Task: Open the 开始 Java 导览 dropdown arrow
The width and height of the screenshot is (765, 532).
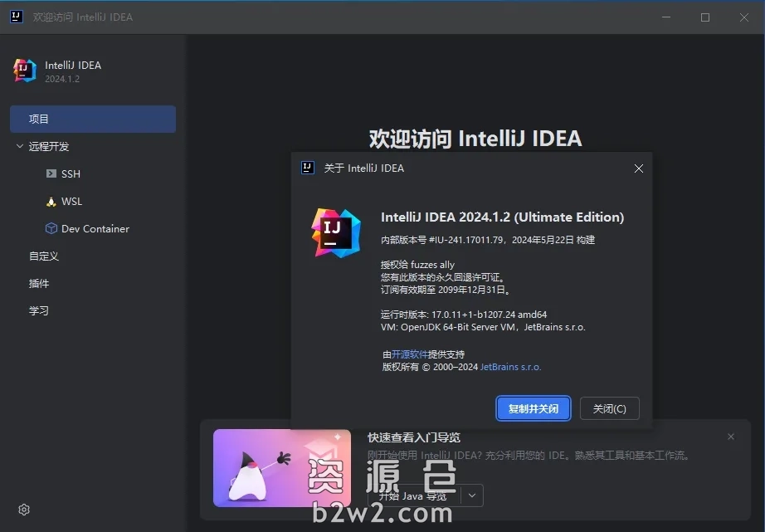Action: click(470, 495)
